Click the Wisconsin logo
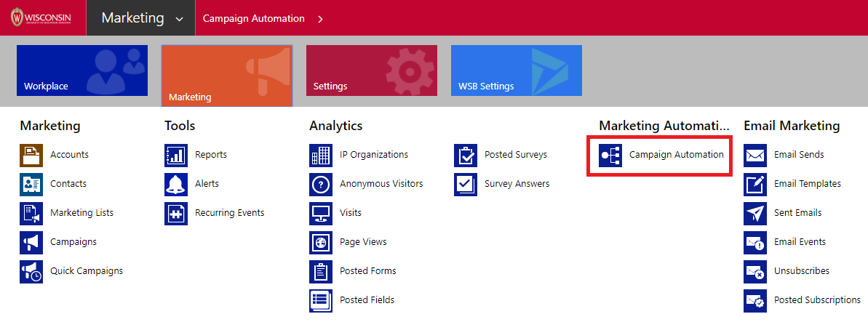Viewport: 868px width, 330px height. pyautogui.click(x=41, y=18)
